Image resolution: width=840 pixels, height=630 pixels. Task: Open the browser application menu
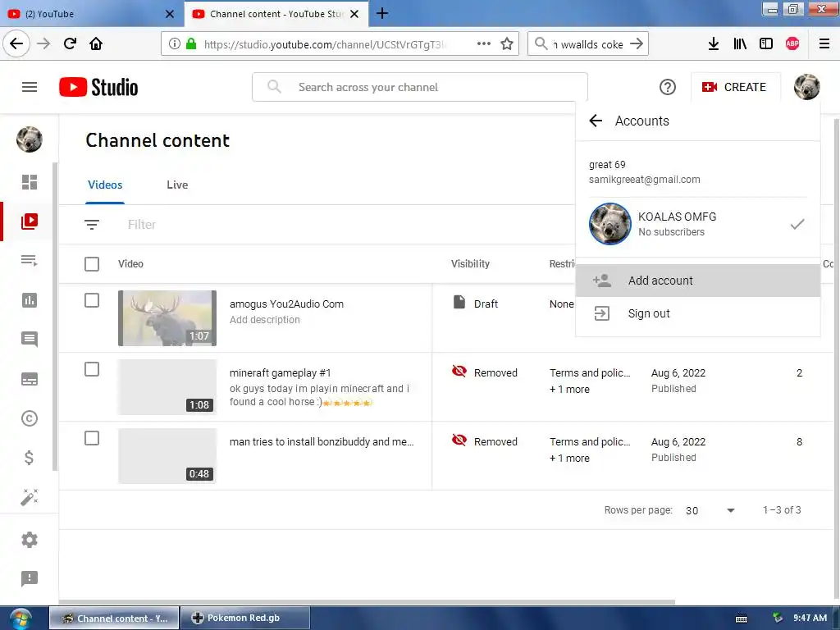pyautogui.click(x=824, y=44)
